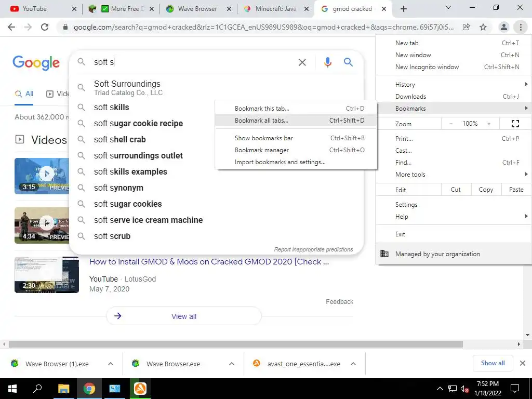
Task: Click the All search results tab
Action: point(24,94)
